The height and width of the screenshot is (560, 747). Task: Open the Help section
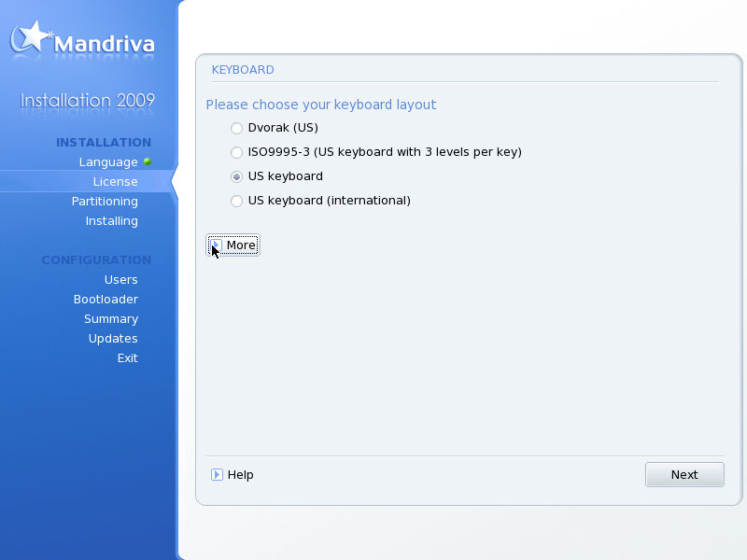coord(232,475)
